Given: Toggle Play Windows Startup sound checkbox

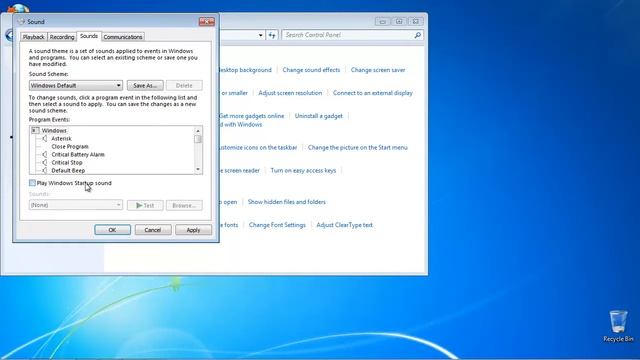Looking at the screenshot, I should [x=32, y=183].
